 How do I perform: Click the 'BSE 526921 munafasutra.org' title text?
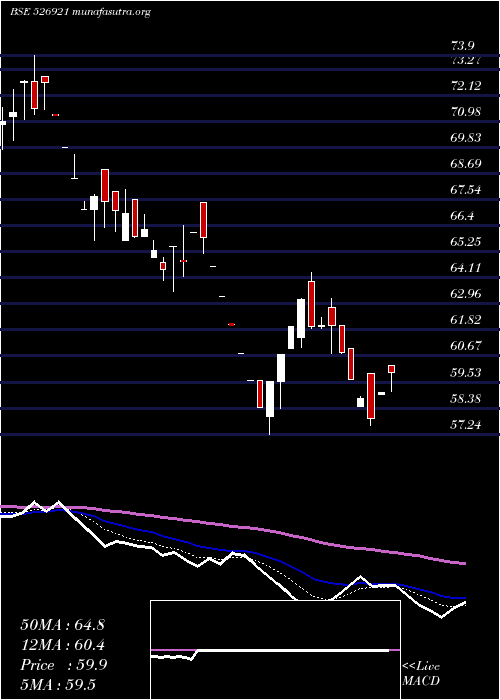pyautogui.click(x=80, y=12)
